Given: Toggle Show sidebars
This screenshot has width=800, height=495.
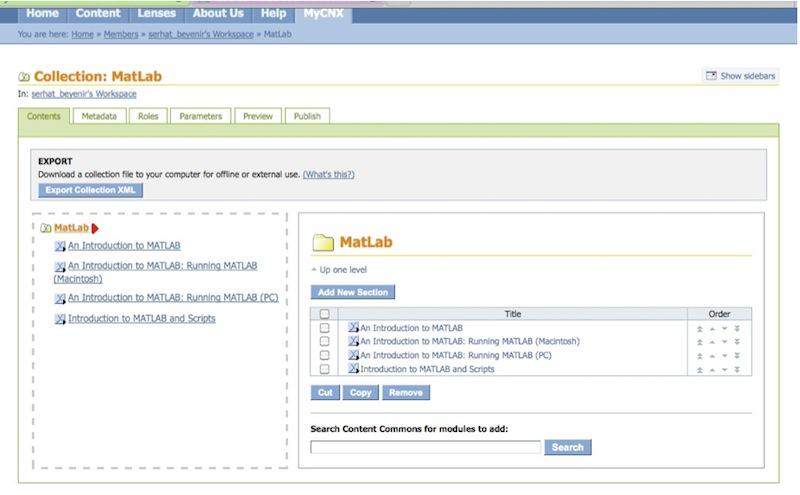Looking at the screenshot, I should [x=741, y=76].
